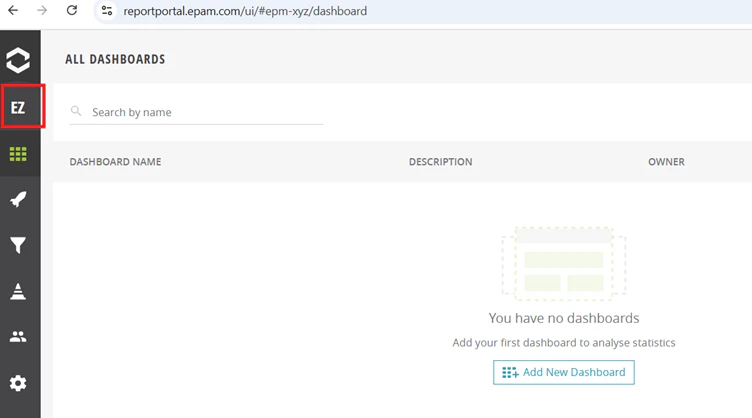Open the EZ project selector
This screenshot has height=418, width=752.
[x=18, y=107]
